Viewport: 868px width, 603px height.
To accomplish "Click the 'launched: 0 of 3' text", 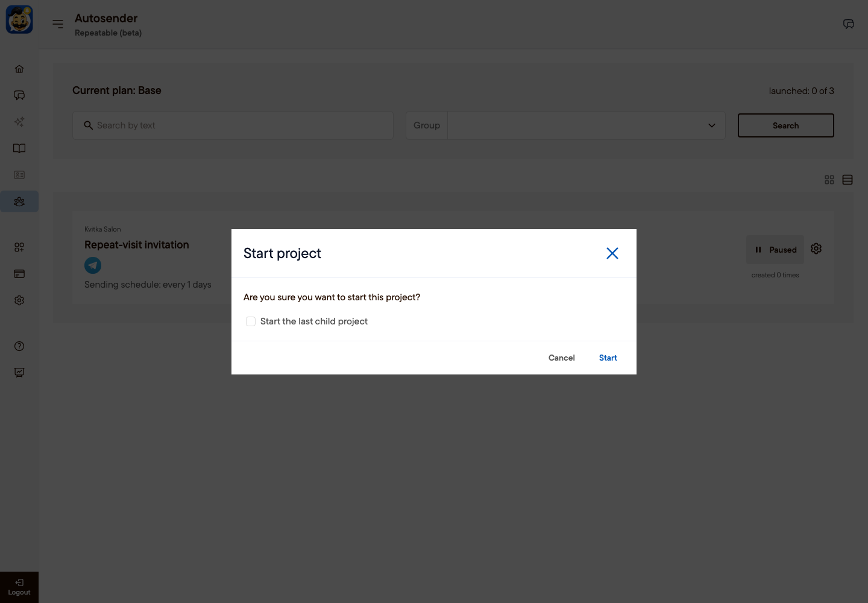I will [802, 91].
